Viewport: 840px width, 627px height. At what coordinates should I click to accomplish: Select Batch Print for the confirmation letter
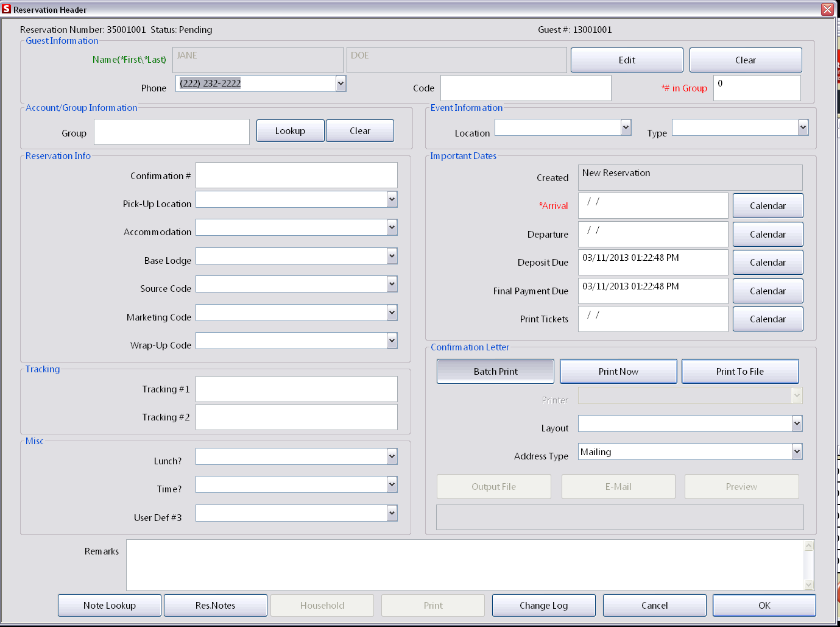click(495, 371)
